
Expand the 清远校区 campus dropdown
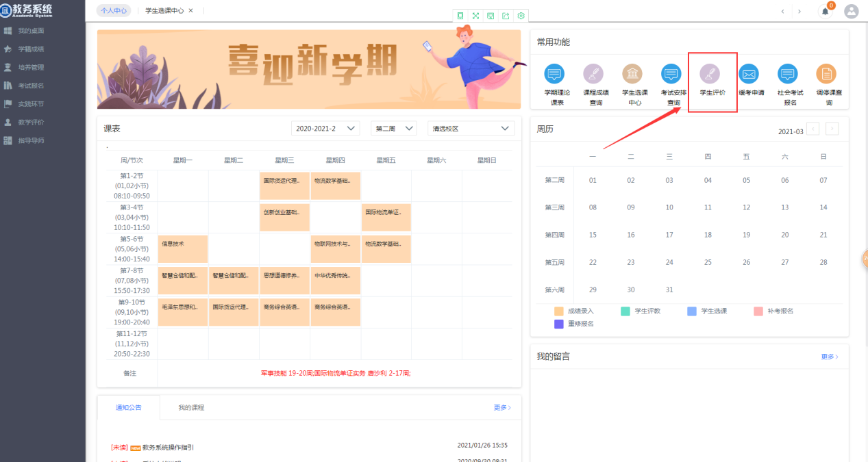tap(471, 129)
